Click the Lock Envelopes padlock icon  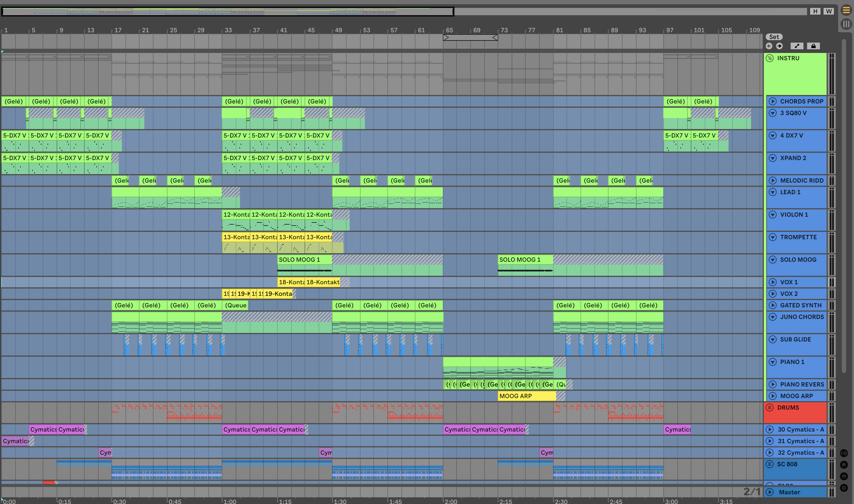[813, 46]
